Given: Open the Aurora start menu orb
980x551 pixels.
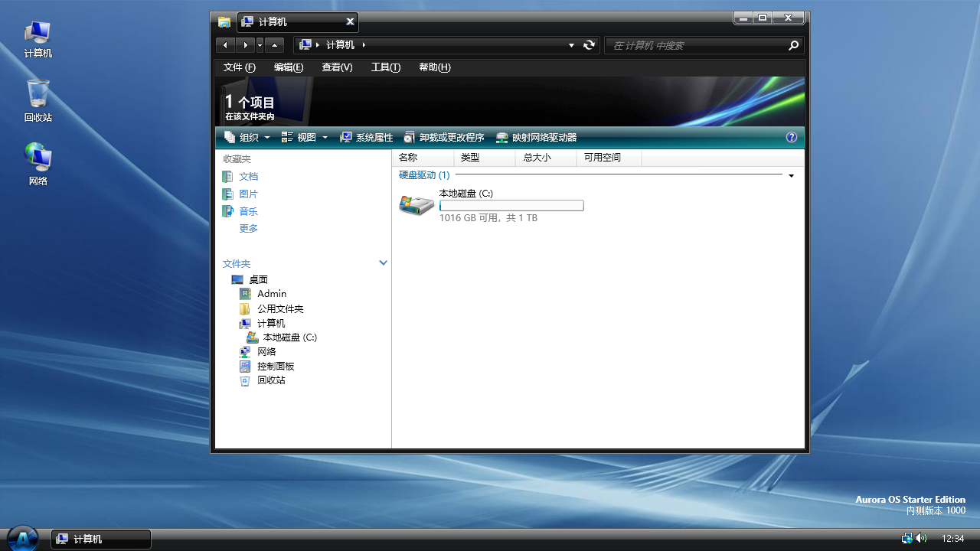Looking at the screenshot, I should [x=23, y=537].
